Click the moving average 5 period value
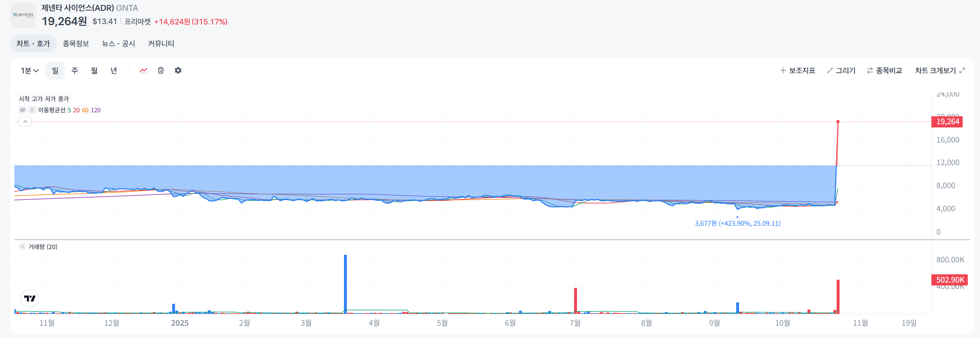 pyautogui.click(x=69, y=110)
